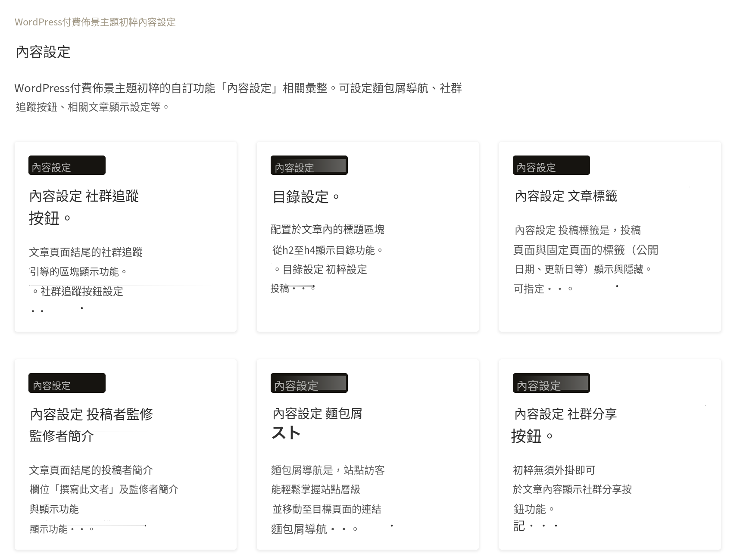Click 內容設定 badge on the 目錄設定 card
The width and height of the screenshot is (737, 560).
[x=309, y=165]
